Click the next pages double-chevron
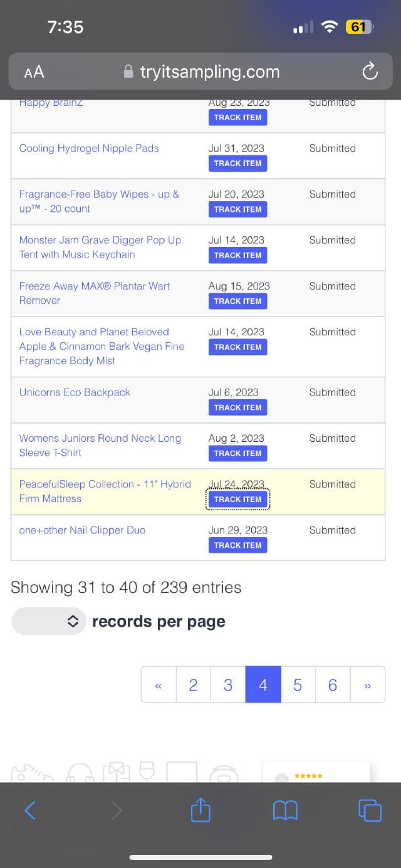This screenshot has height=868, width=401. pyautogui.click(x=368, y=685)
